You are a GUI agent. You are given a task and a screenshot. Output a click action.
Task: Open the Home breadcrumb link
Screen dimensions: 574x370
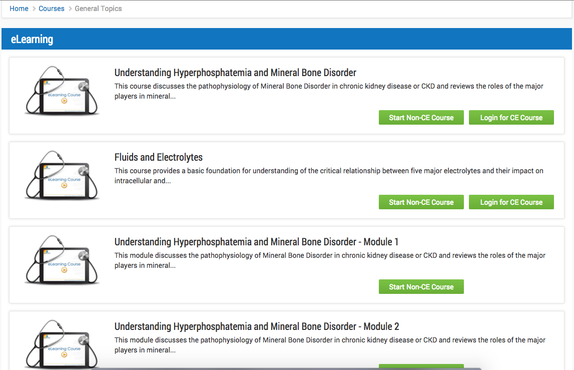click(19, 8)
